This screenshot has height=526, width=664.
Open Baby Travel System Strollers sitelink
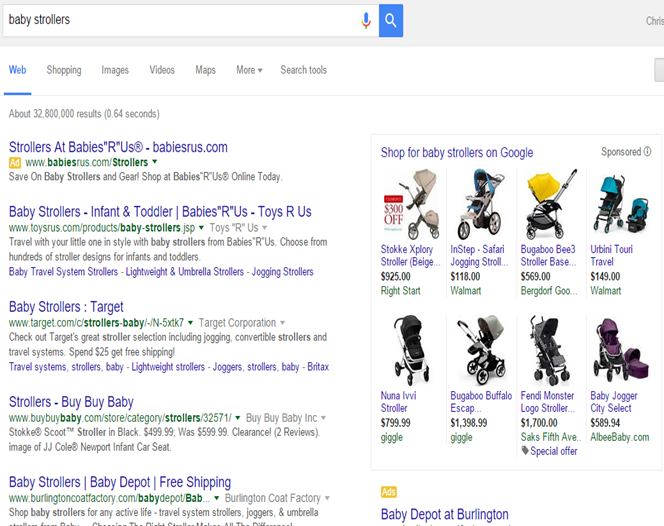click(63, 272)
